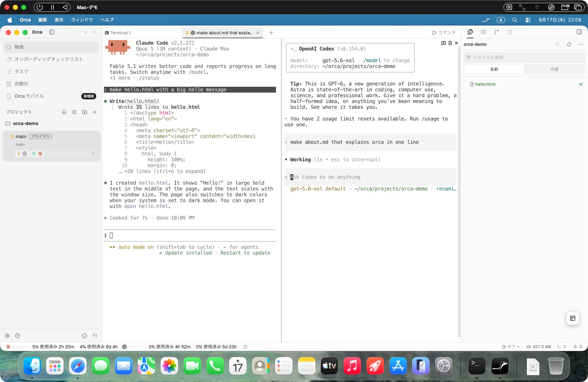Open the 編集 menu
The width and height of the screenshot is (588, 382).
(x=42, y=20)
